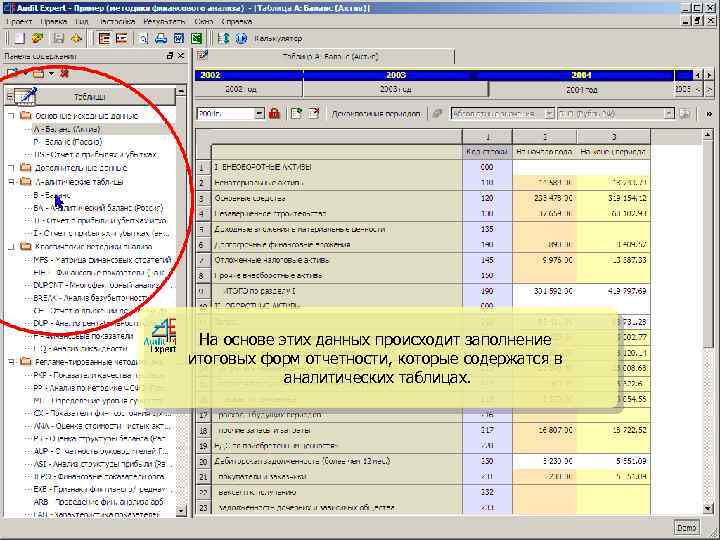Click the Детализация периодов button
This screenshot has height=540, width=720.
pos(375,113)
